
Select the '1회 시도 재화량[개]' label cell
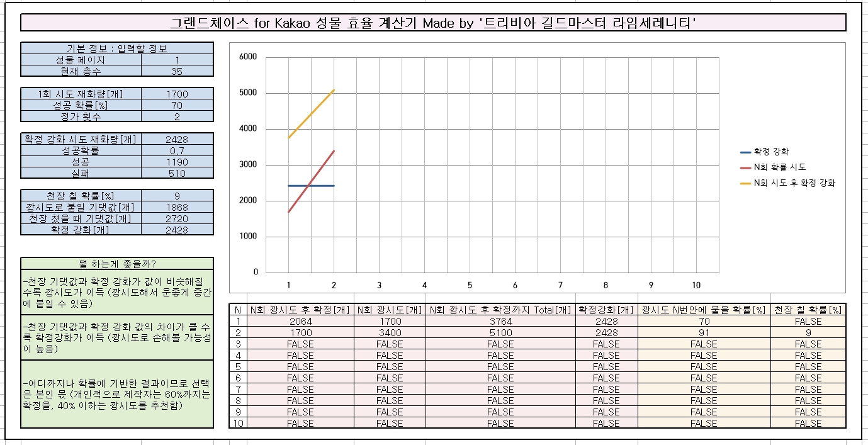click(x=81, y=94)
